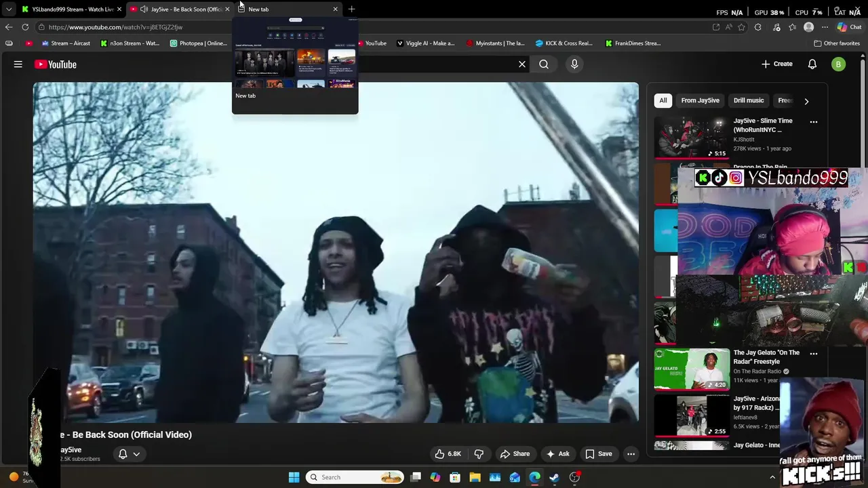Image resolution: width=868 pixels, height=488 pixels.
Task: Open more actions for the video
Action: 631,454
